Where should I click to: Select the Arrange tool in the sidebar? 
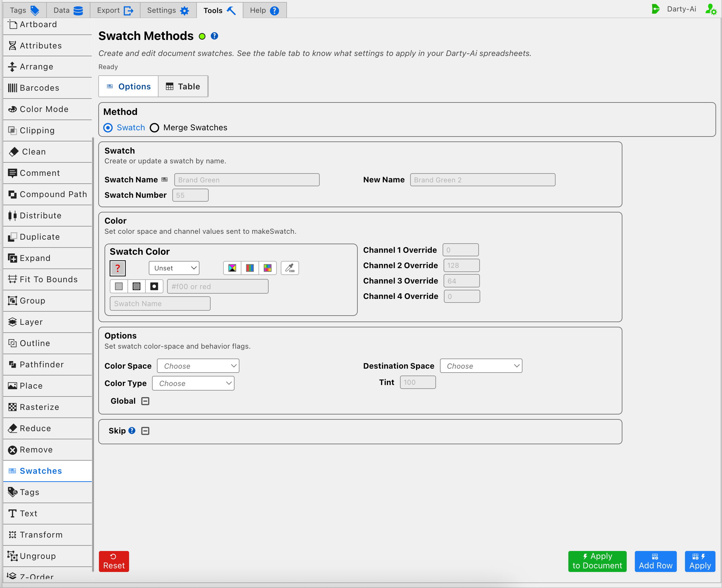pyautogui.click(x=47, y=67)
